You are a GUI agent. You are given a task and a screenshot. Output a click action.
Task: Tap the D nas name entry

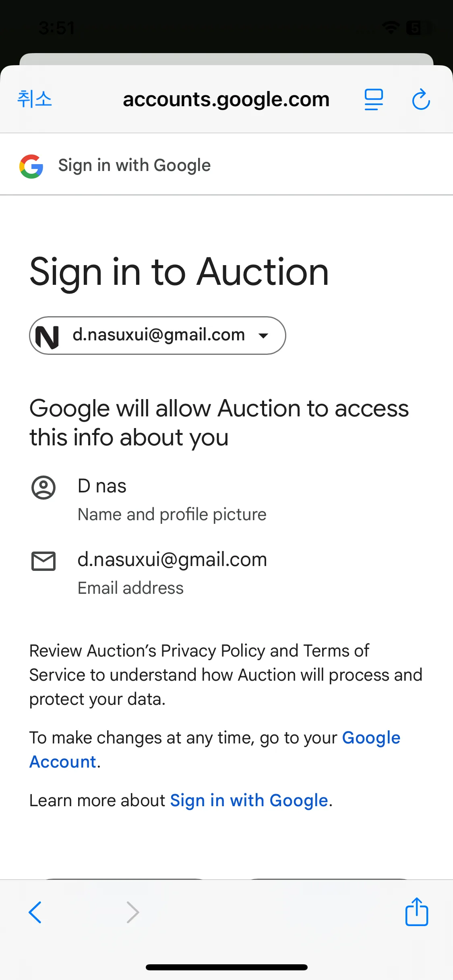pos(102,486)
